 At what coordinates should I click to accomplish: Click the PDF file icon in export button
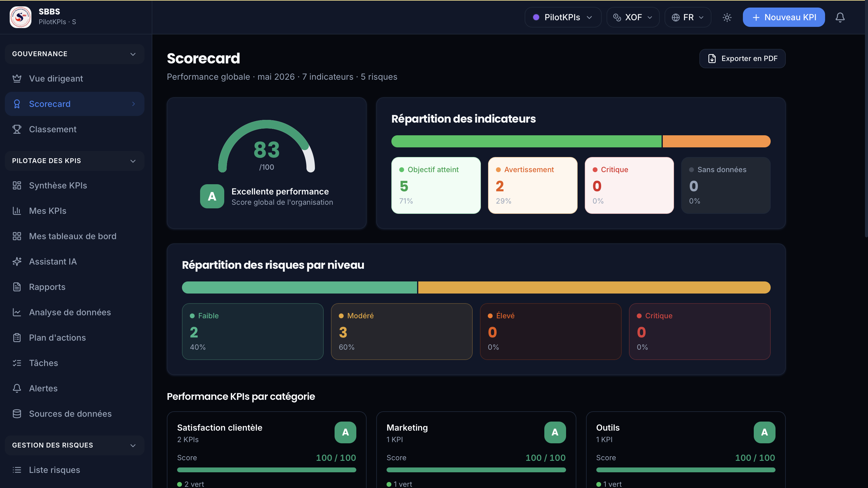(712, 59)
